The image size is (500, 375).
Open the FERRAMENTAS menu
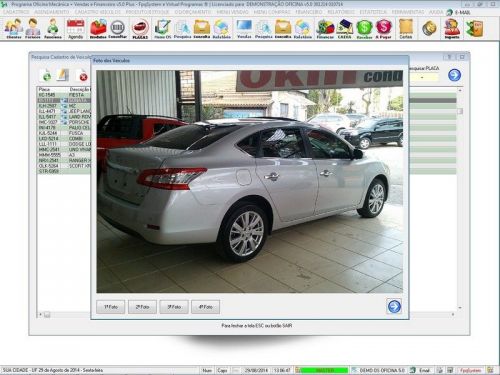click(x=408, y=12)
